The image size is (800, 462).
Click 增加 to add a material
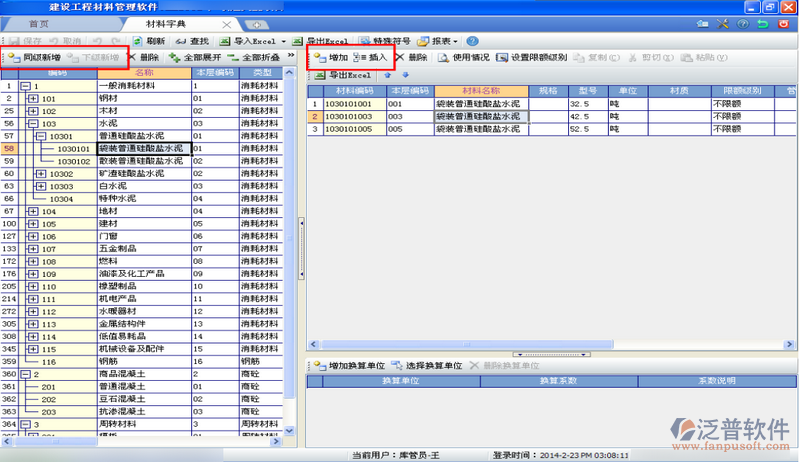(x=331, y=58)
